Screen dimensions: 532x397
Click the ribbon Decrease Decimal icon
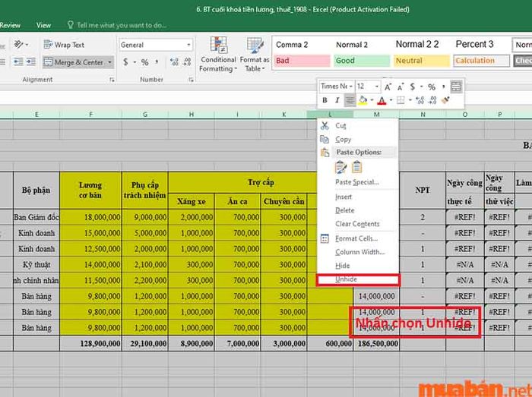coord(187,62)
